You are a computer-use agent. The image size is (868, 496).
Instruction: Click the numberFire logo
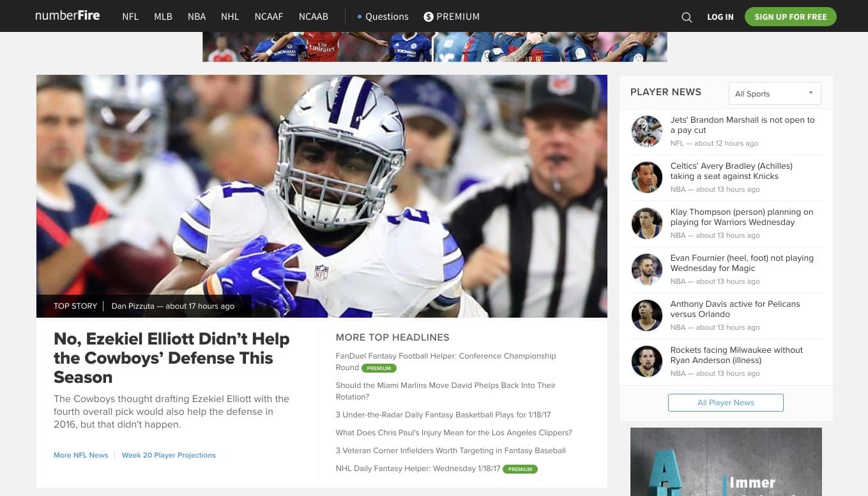[x=68, y=16]
